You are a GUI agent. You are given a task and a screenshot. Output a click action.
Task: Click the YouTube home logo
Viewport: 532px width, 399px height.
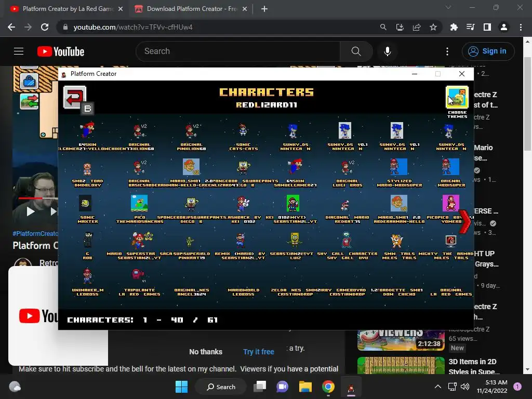click(60, 51)
